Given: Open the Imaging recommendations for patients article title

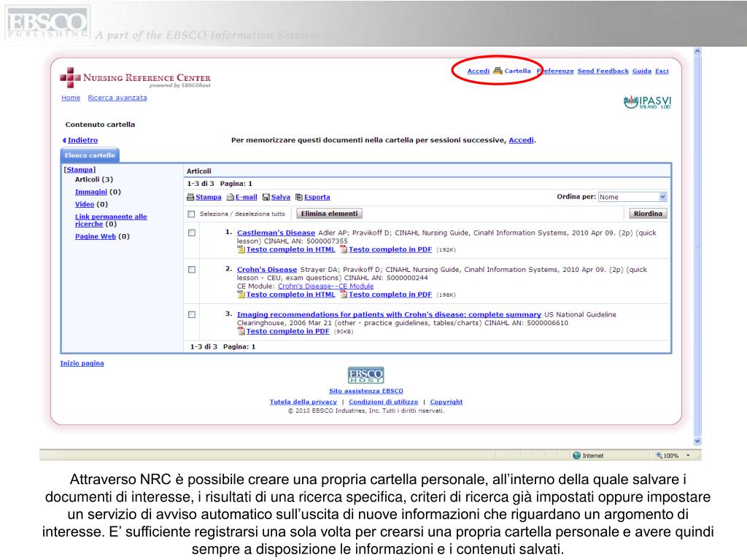Looking at the screenshot, I should [389, 315].
